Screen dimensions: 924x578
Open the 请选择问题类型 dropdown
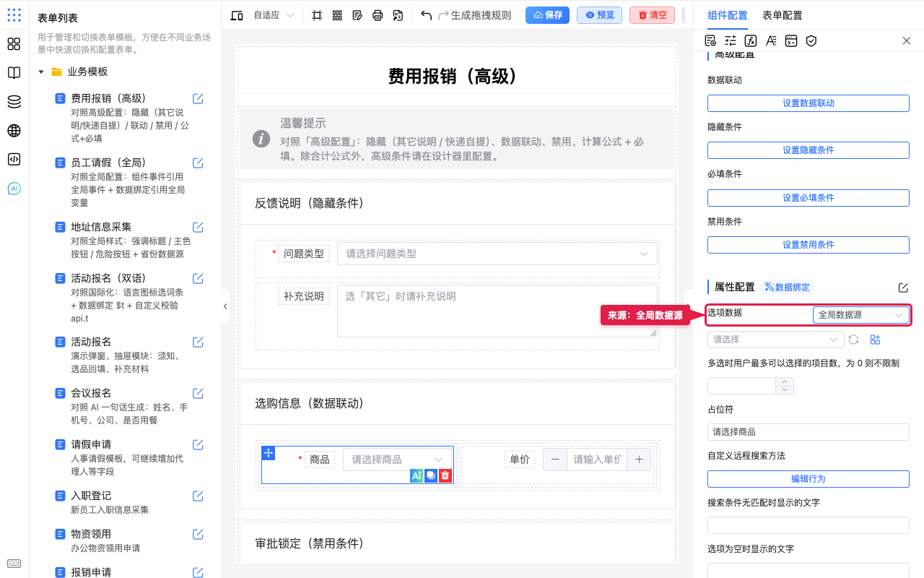(497, 254)
